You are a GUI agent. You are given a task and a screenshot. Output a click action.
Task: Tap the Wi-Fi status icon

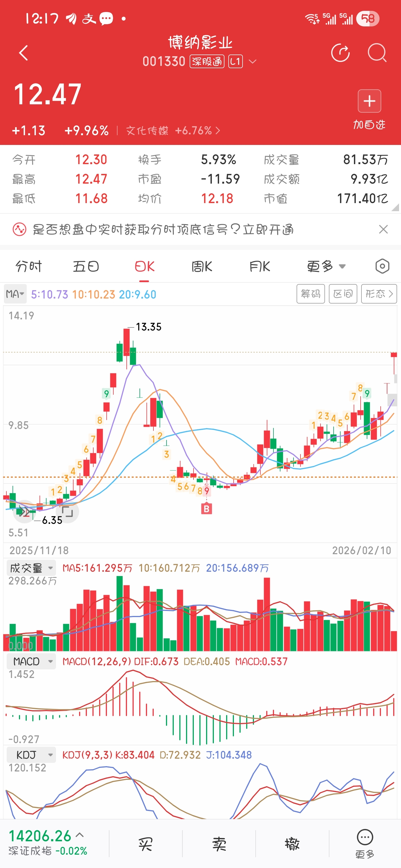tap(312, 19)
